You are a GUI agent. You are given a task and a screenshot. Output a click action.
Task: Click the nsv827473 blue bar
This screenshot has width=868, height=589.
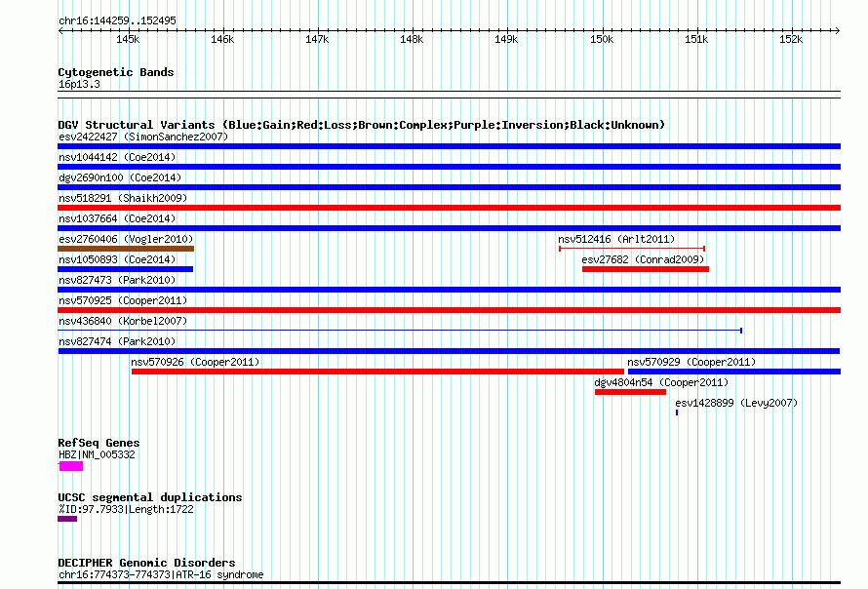tap(449, 290)
